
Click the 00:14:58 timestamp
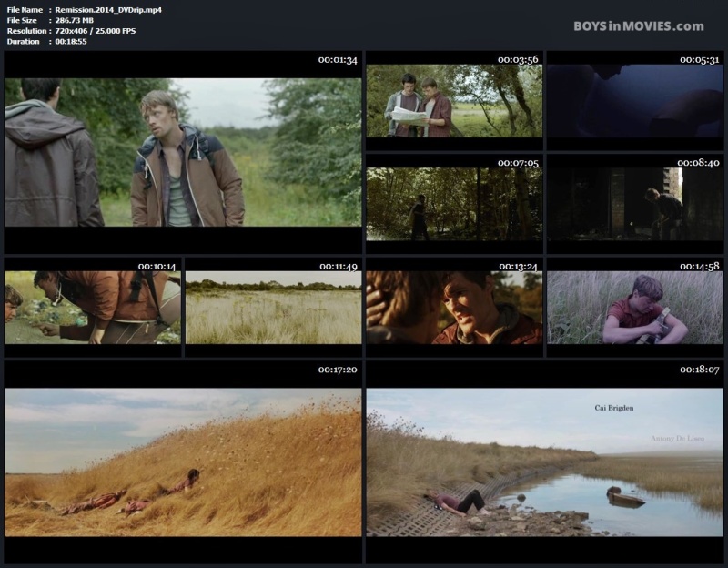coord(700,266)
